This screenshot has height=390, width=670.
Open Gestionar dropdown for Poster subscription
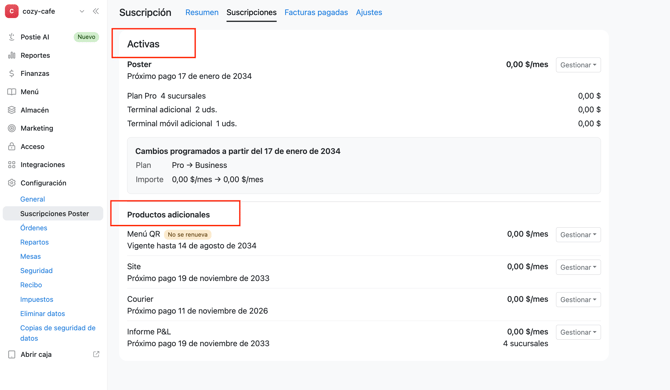tap(578, 65)
